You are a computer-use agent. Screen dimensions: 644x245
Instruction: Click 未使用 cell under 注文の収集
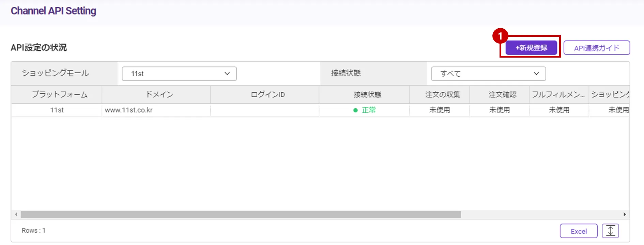[x=440, y=110]
